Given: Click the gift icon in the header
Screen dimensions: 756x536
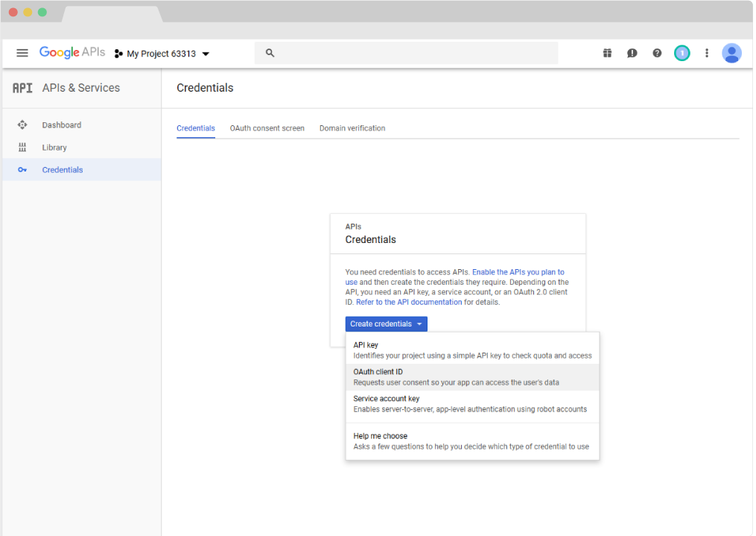Looking at the screenshot, I should (607, 53).
